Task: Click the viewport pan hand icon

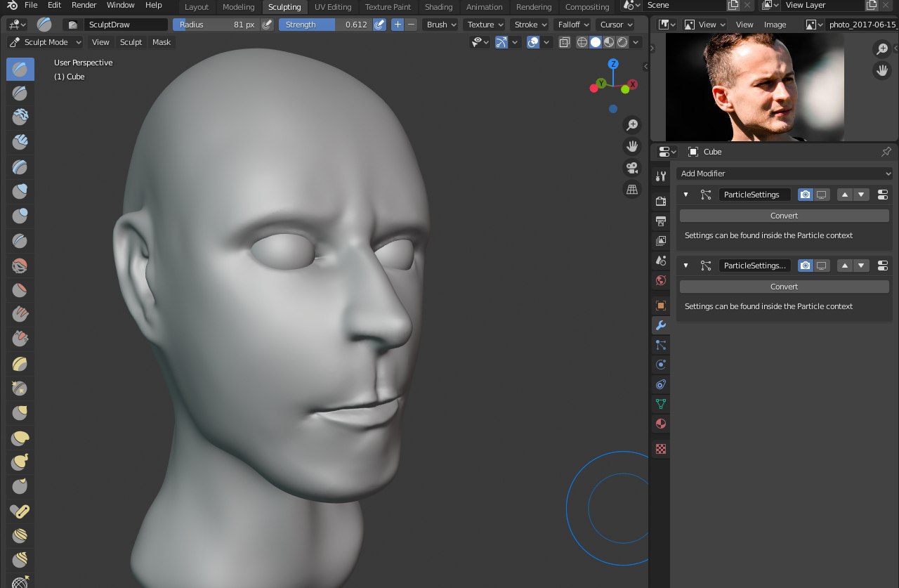Action: point(632,146)
